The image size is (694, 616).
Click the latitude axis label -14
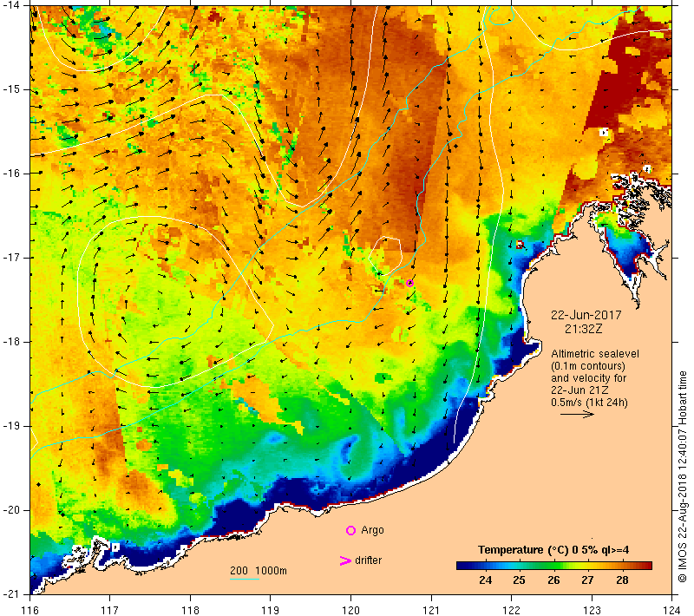tap(11, 5)
